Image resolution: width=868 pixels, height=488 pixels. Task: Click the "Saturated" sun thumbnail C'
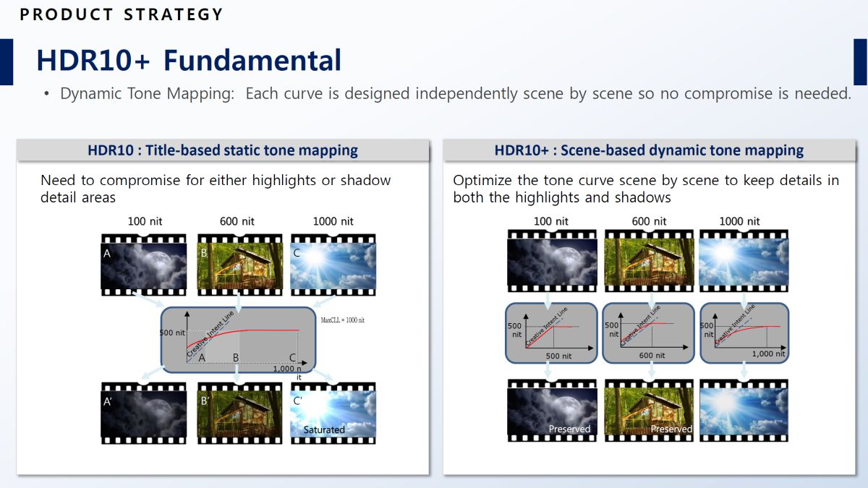click(x=333, y=413)
